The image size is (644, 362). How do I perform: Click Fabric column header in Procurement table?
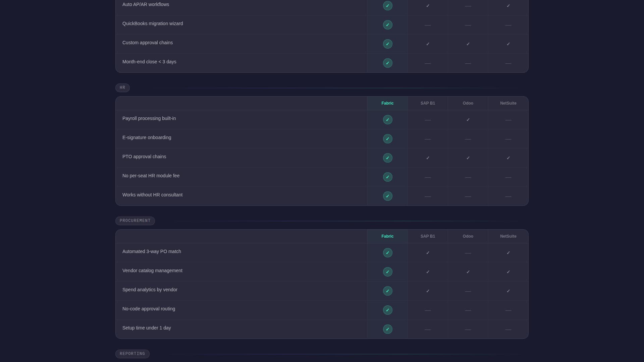[387, 236]
